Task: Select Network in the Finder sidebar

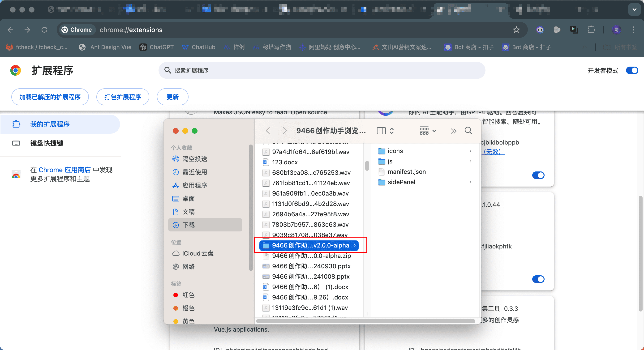Action: pos(205,266)
